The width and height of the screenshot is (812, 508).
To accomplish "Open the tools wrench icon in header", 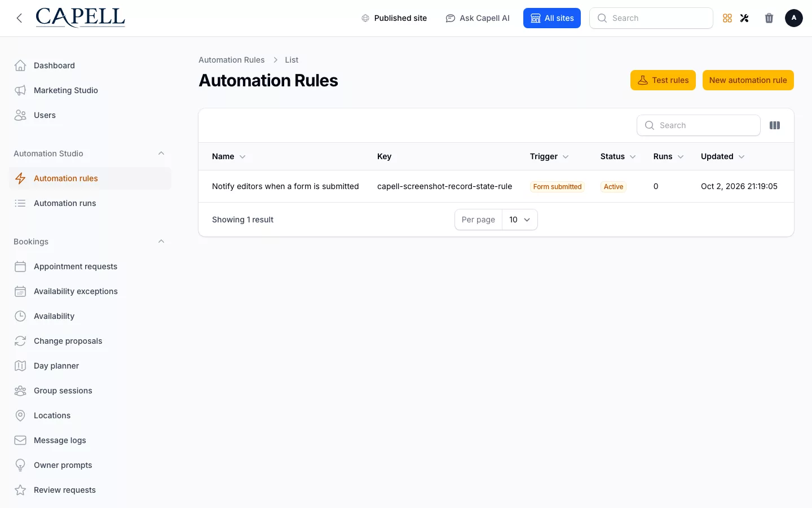I will tap(744, 18).
